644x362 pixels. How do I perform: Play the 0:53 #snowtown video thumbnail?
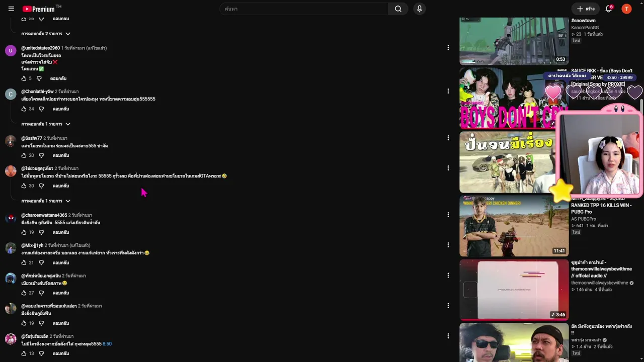pyautogui.click(x=514, y=41)
